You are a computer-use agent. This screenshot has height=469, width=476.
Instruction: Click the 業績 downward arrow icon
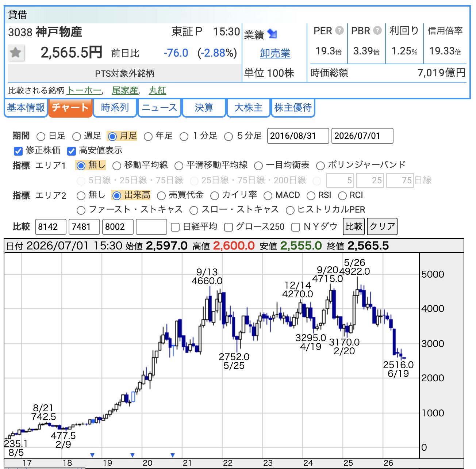click(272, 34)
